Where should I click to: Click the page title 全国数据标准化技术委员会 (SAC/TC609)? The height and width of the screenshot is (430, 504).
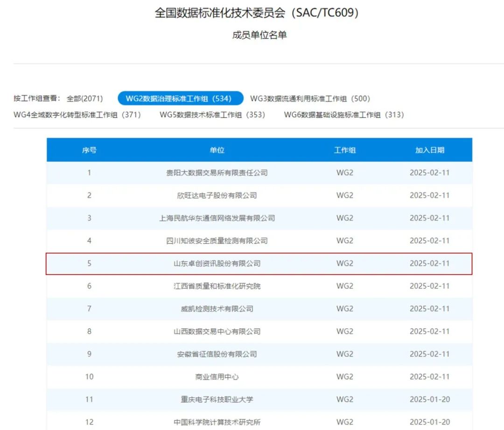257,13
